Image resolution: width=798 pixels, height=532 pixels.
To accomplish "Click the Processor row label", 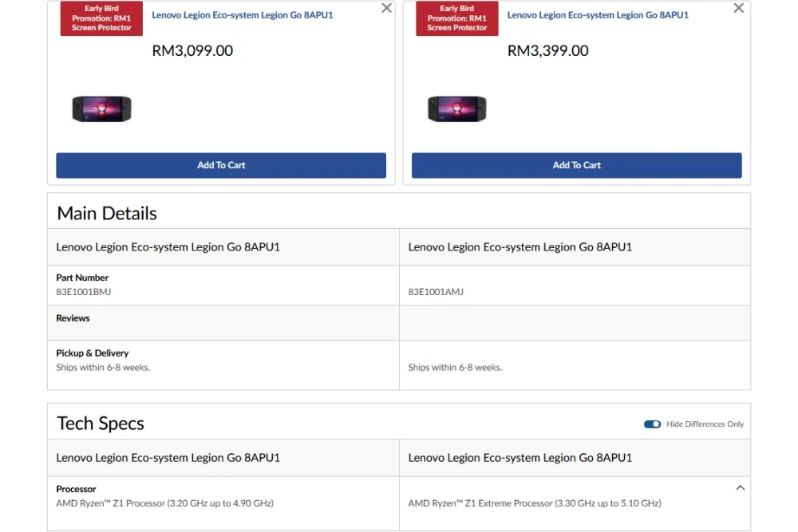I will tap(76, 489).
